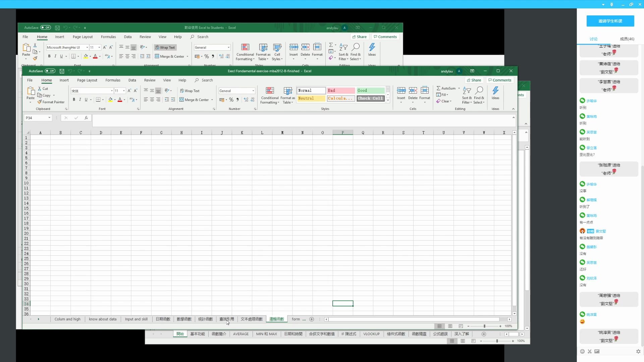Expand the General number format dropdown
644x362 pixels.
[253, 91]
